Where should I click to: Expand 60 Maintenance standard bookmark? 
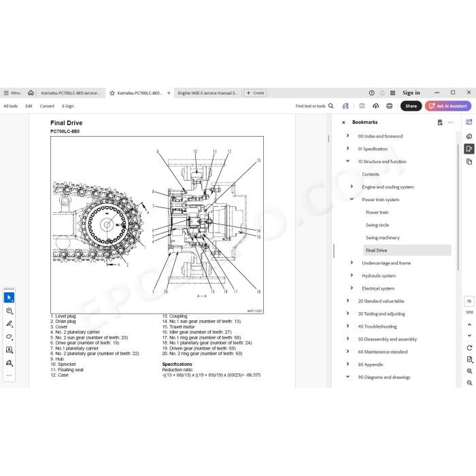[x=348, y=352]
